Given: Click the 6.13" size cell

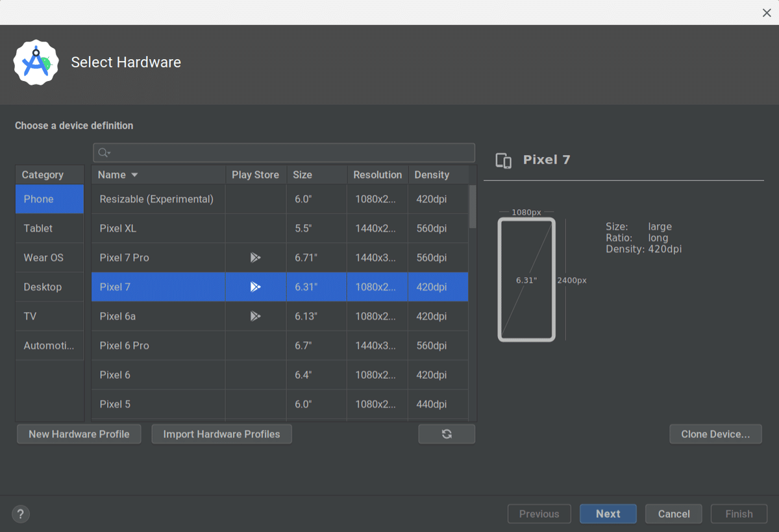Looking at the screenshot, I should click(x=317, y=316).
